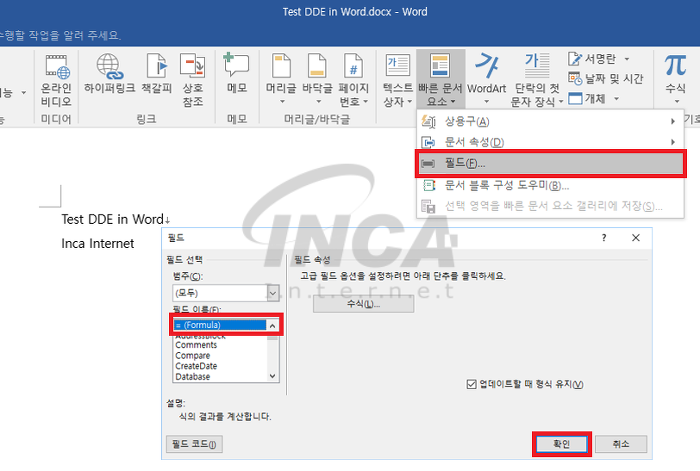The image size is (700, 471).
Task: Open the 상용구(A) submenu
Action: tap(550, 121)
